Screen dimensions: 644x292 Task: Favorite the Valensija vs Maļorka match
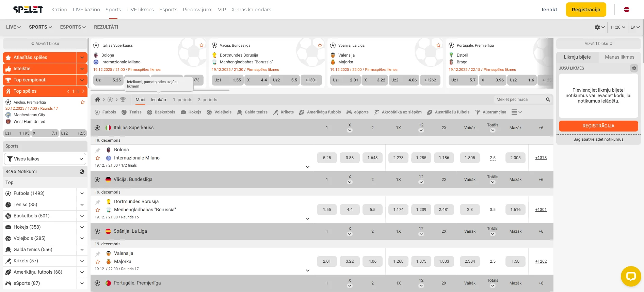click(x=98, y=262)
